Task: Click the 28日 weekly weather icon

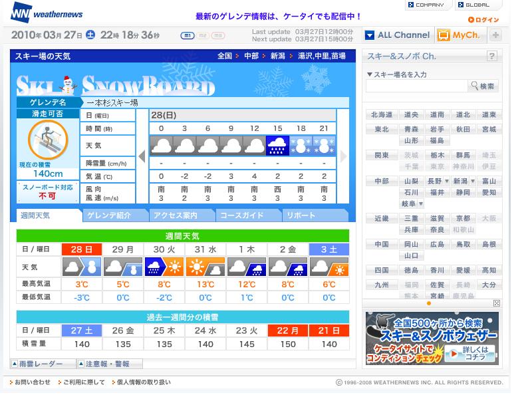Action: coord(82,267)
